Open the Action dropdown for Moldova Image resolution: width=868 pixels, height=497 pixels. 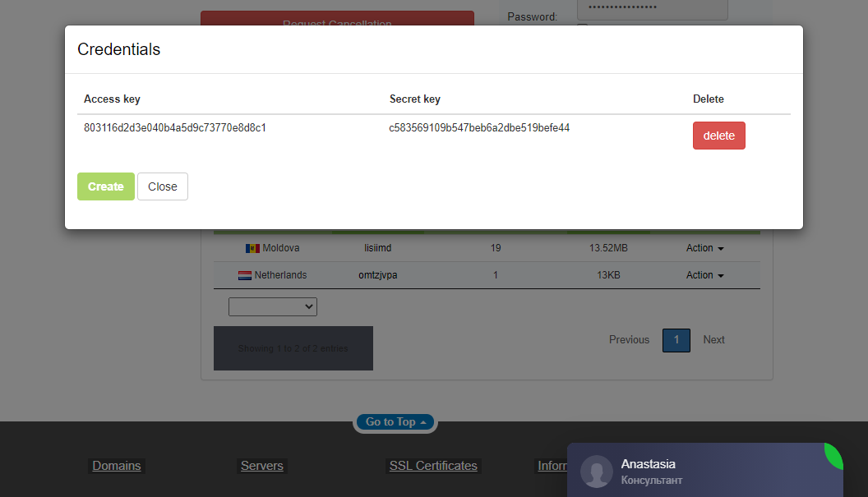(704, 248)
